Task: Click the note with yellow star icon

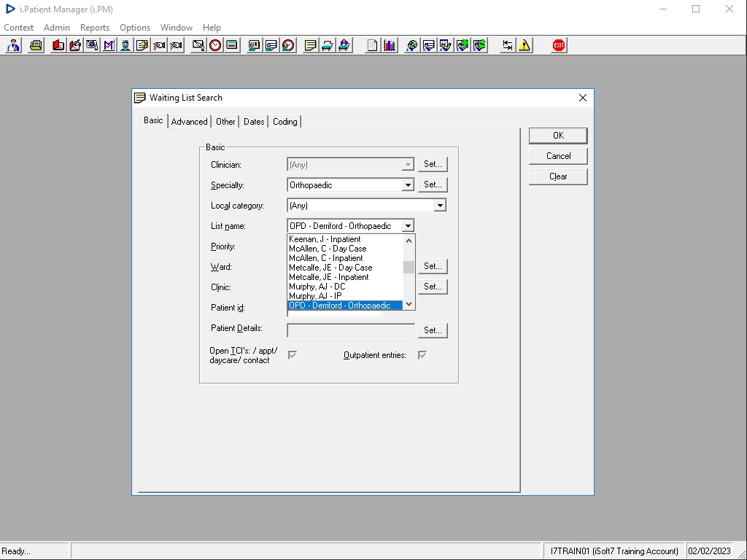Action: pos(142,45)
